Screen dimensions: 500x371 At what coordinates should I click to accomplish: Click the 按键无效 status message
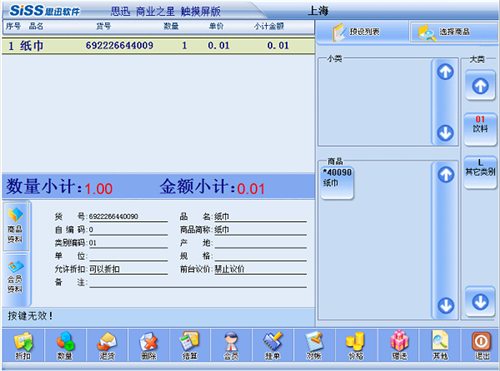click(x=30, y=316)
